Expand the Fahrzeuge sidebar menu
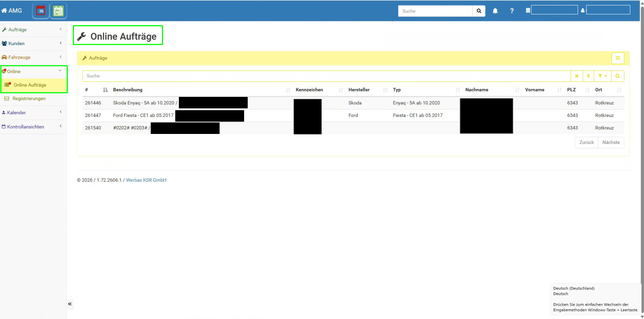Screen dimensions: 644x319 click(x=33, y=57)
